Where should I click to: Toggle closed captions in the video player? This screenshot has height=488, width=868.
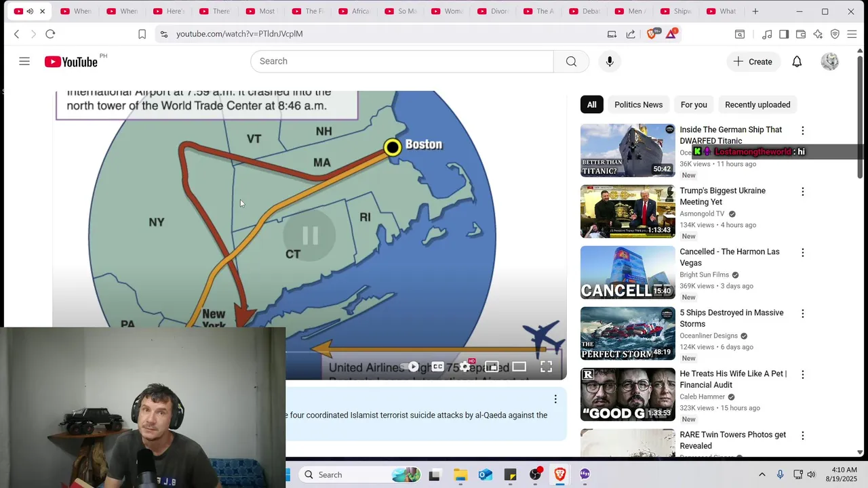click(437, 367)
